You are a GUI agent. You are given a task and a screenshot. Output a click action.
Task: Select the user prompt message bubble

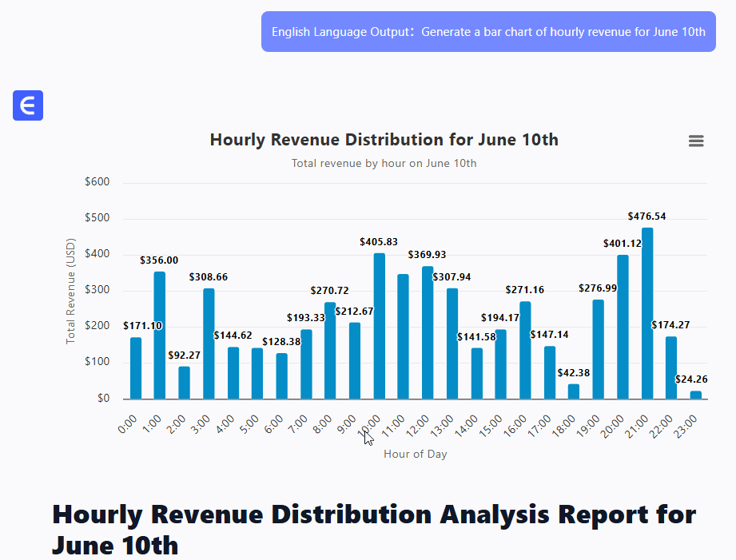point(488,32)
